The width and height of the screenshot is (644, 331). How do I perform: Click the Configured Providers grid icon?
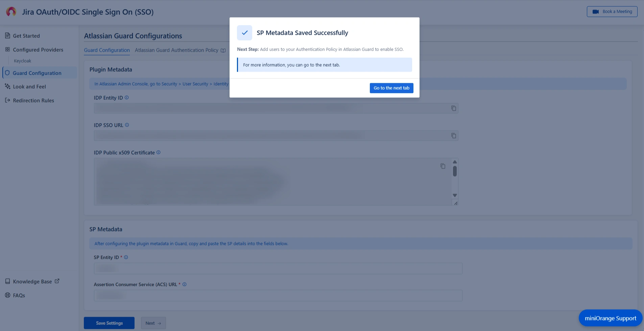(x=7, y=49)
